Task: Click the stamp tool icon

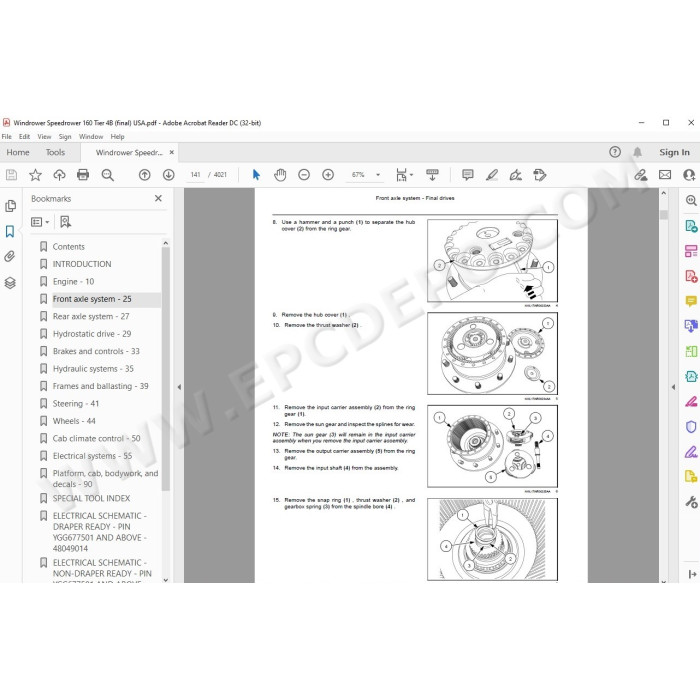Action: (x=540, y=175)
